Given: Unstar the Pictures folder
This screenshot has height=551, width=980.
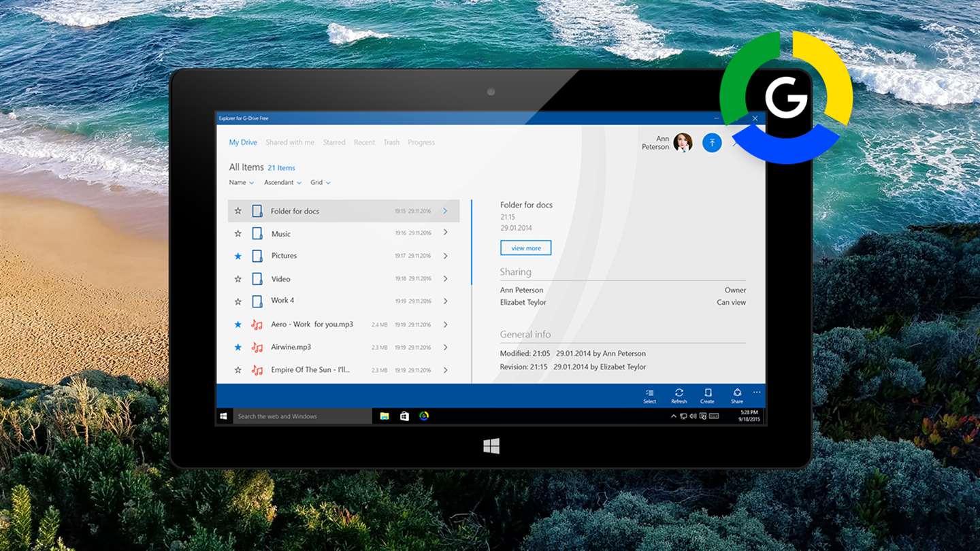Looking at the screenshot, I should pos(238,256).
